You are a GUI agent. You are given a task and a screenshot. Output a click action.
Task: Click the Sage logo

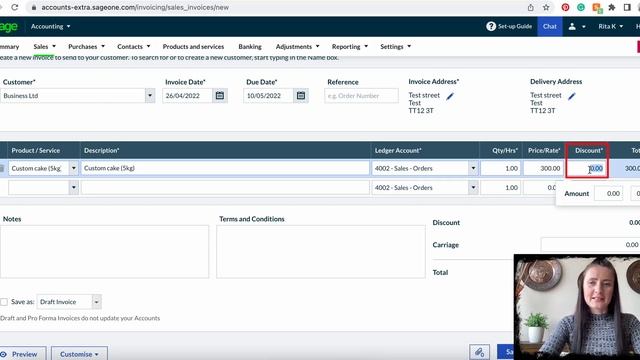click(x=9, y=27)
